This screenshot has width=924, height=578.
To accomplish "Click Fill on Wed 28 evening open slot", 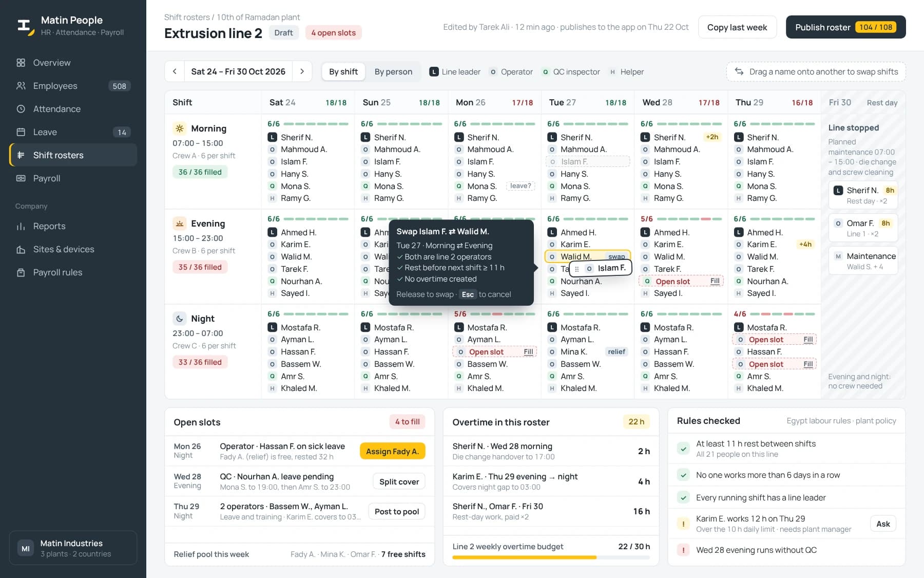I will click(715, 281).
